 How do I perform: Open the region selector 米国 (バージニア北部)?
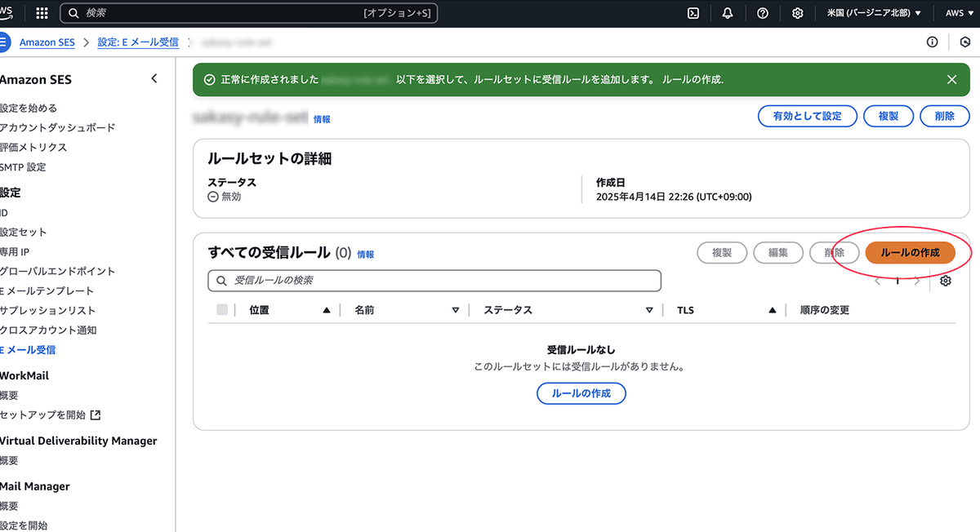click(x=874, y=13)
